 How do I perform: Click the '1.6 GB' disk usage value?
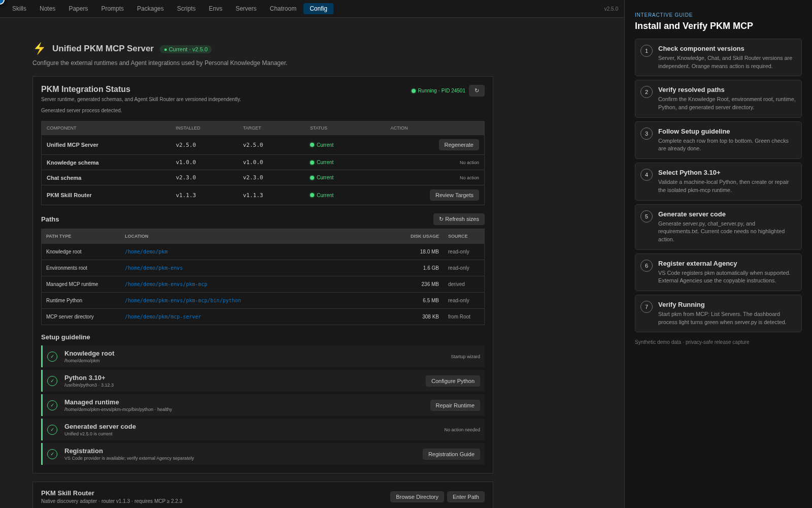(431, 268)
